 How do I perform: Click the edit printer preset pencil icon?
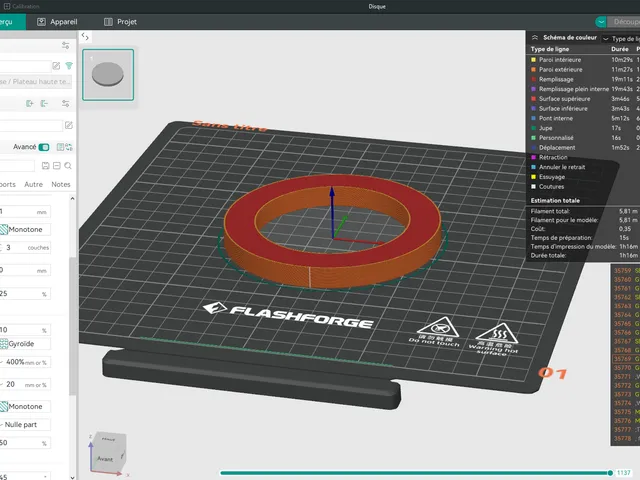[56, 66]
